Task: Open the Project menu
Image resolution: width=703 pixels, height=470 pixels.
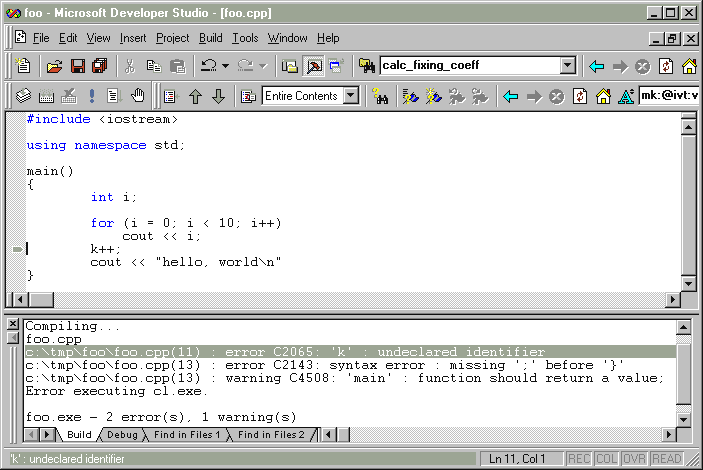Action: pos(173,38)
